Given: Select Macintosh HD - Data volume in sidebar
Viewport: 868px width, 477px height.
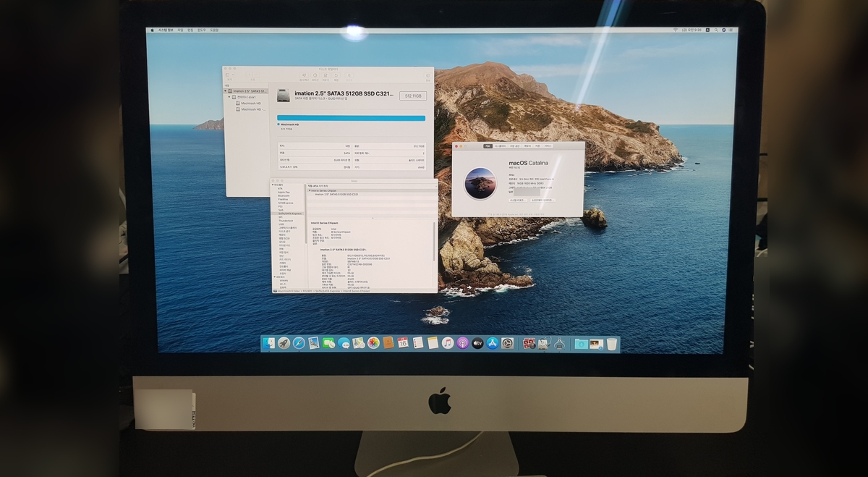Looking at the screenshot, I should [251, 109].
